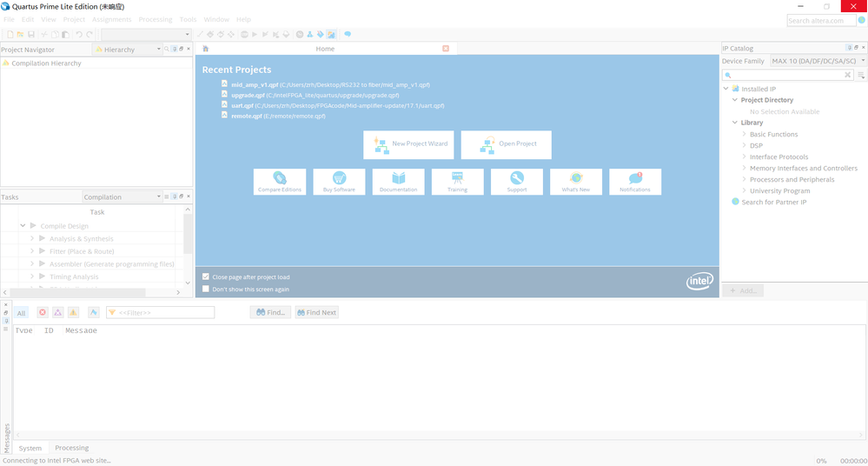
Task: Open the Device Family MAX 10 dropdown
Action: (818, 61)
